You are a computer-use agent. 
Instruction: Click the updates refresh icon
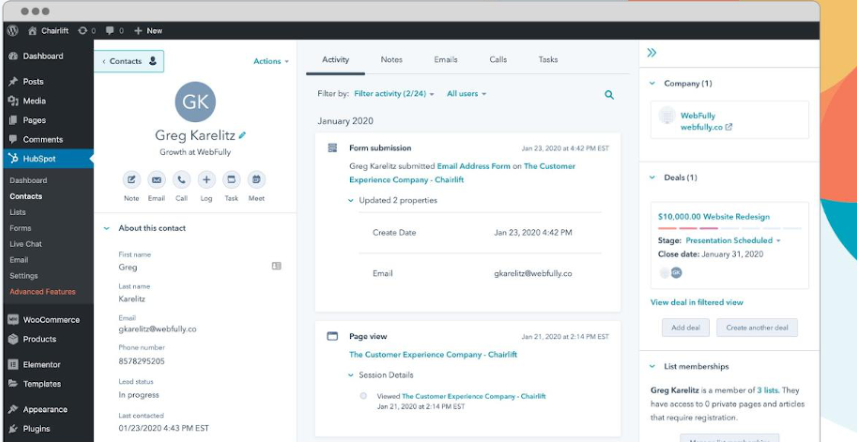[x=83, y=31]
